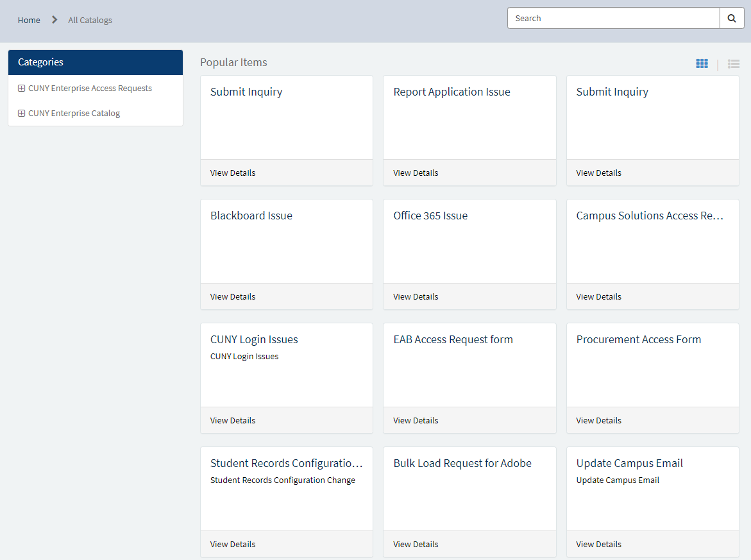Collapse the Categories panel header
Screen dimensions: 751x560
40,62
